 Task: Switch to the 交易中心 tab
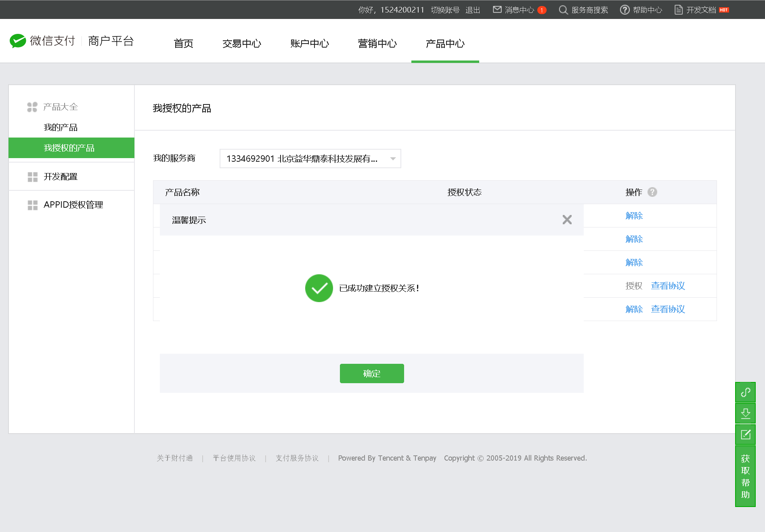coord(242,43)
